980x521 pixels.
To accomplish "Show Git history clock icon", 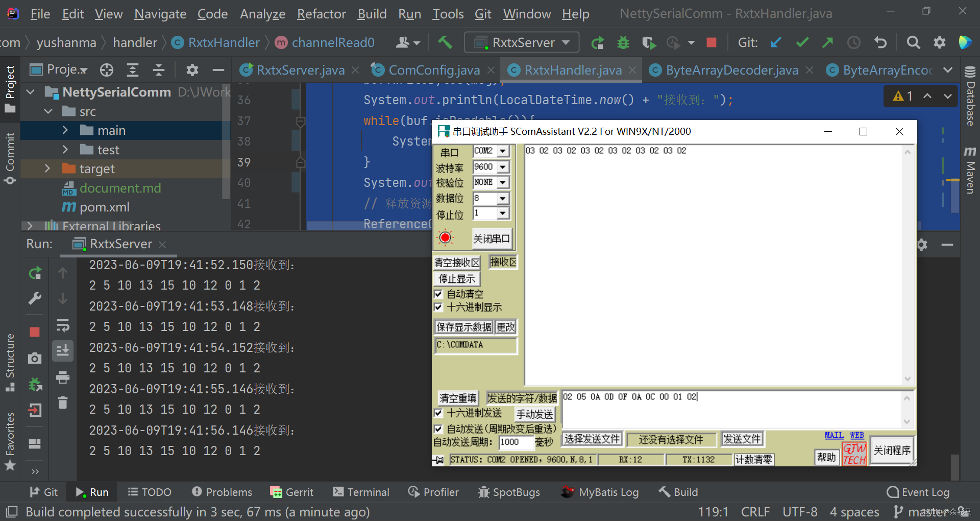I will click(854, 42).
